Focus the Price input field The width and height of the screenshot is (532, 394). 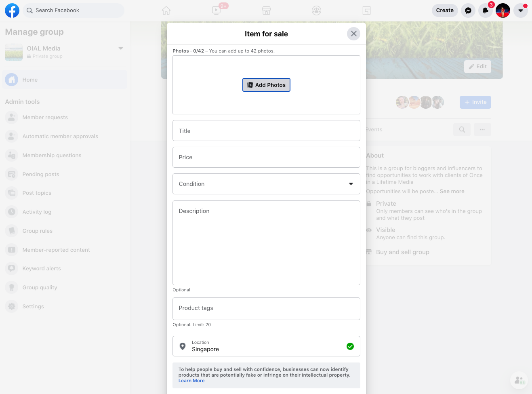pos(266,157)
